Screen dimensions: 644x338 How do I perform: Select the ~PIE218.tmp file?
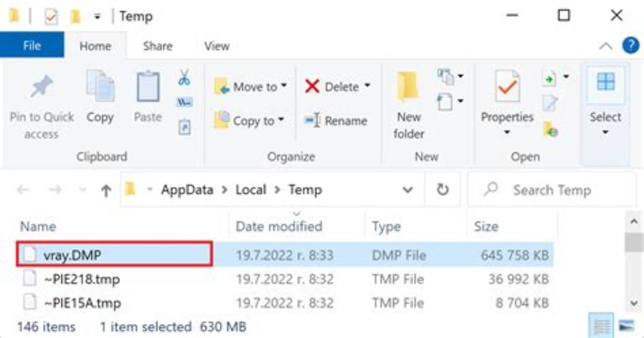coord(82,279)
